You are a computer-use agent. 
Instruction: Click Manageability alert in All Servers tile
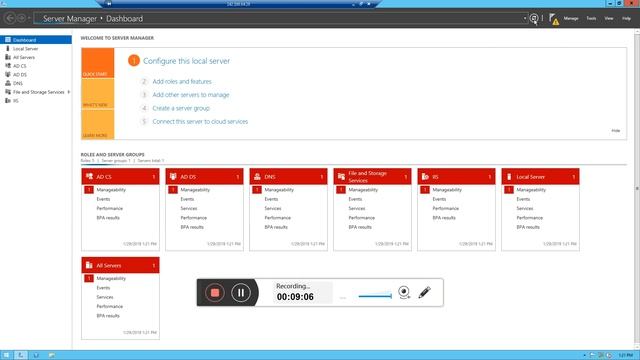coord(111,278)
